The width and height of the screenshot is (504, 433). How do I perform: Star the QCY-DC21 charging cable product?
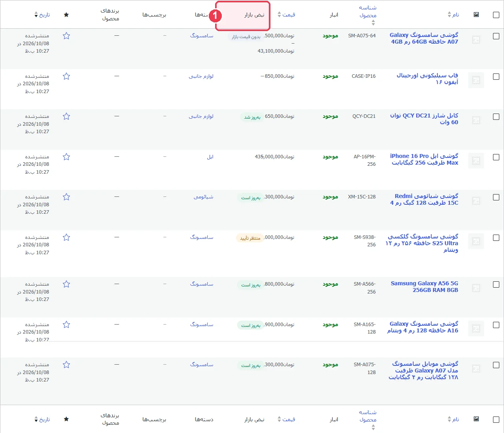click(x=66, y=116)
